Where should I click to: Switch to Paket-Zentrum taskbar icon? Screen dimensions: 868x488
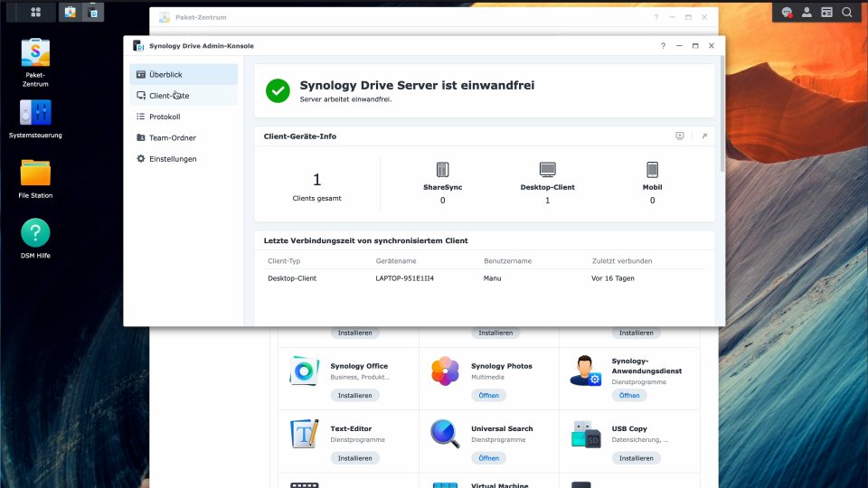[71, 12]
